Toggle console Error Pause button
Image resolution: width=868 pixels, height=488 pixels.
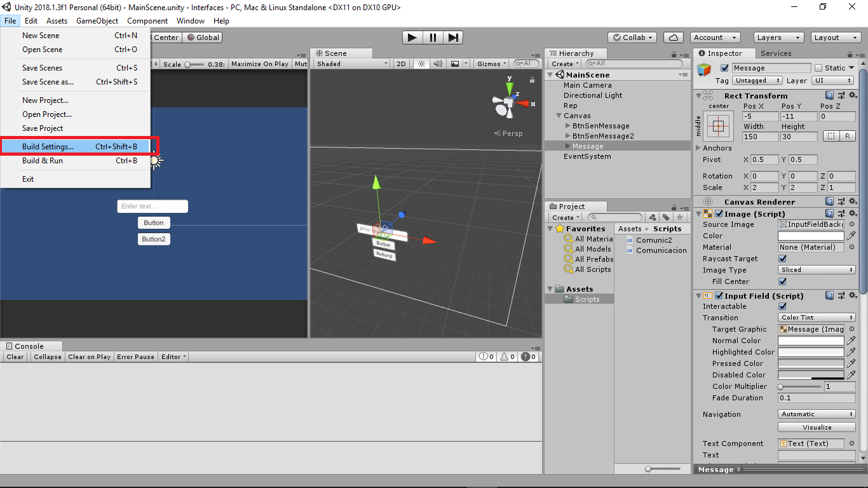coord(135,356)
